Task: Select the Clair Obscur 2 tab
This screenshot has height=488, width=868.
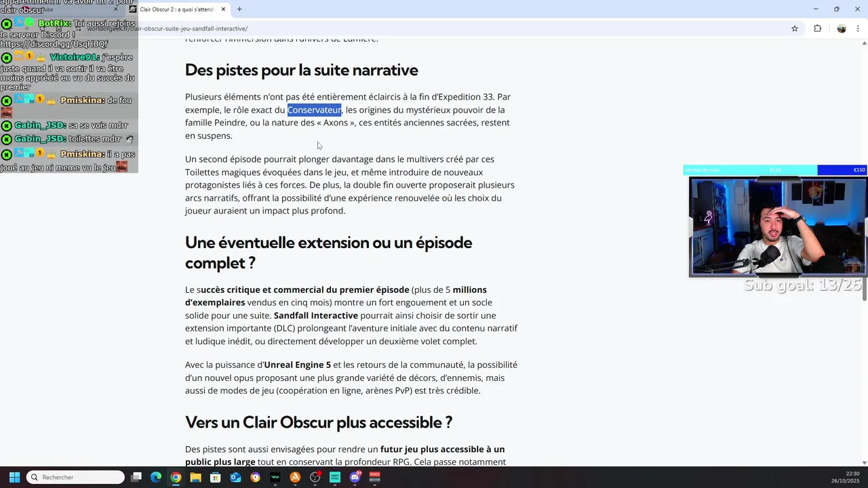Action: tap(178, 9)
